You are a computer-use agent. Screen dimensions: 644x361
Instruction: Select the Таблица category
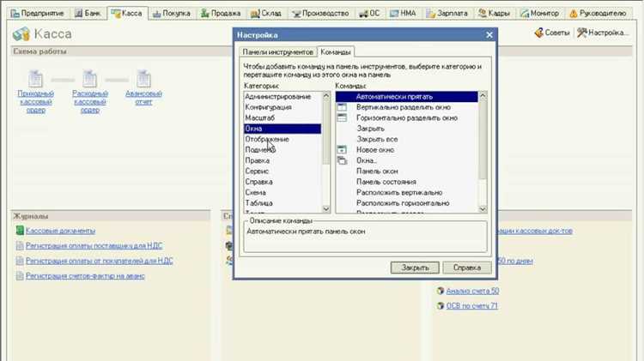[283, 203]
